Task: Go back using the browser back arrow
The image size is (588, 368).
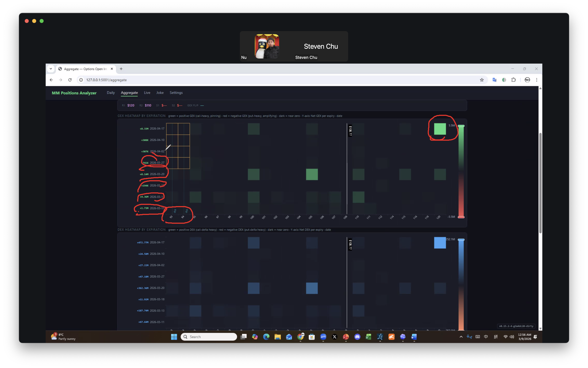Action: [51, 80]
